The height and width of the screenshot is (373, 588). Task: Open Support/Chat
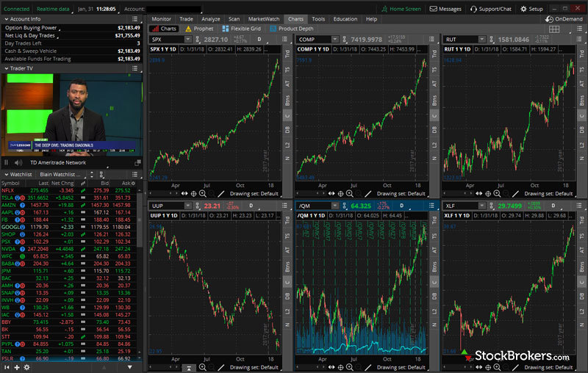(491, 9)
